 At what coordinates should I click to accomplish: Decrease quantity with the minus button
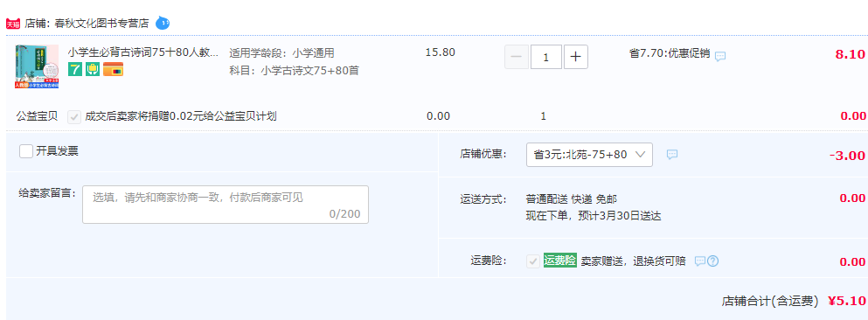(517, 57)
